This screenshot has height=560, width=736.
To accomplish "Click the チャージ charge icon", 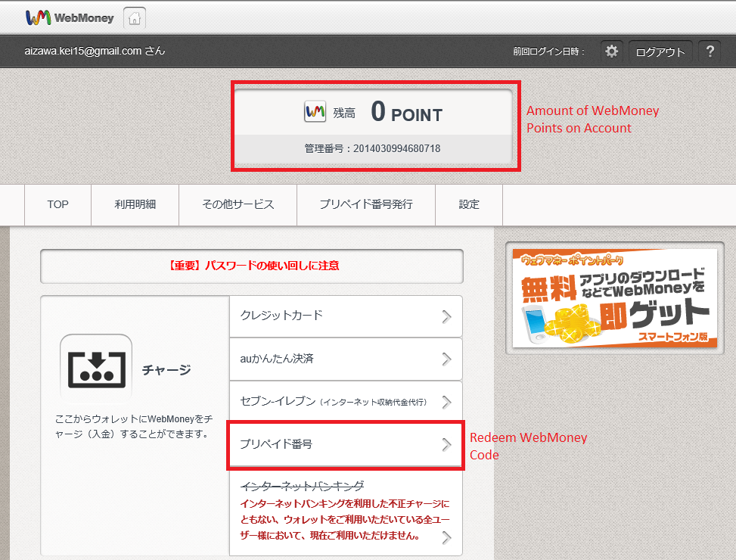I will point(96,369).
